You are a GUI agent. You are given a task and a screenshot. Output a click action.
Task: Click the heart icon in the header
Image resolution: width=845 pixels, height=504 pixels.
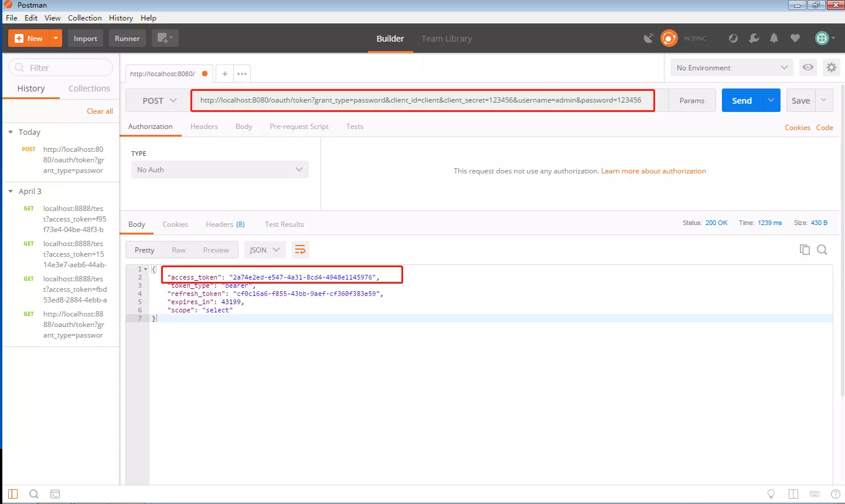(x=795, y=38)
